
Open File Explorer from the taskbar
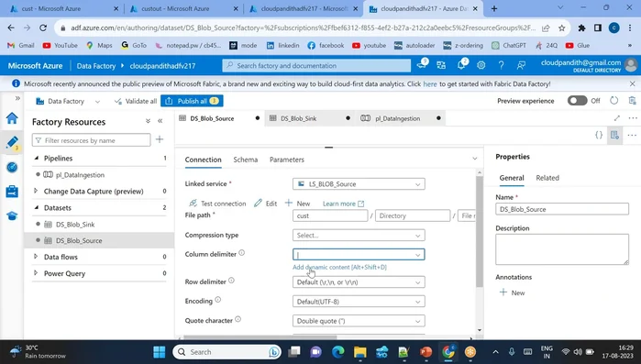pos(360,352)
